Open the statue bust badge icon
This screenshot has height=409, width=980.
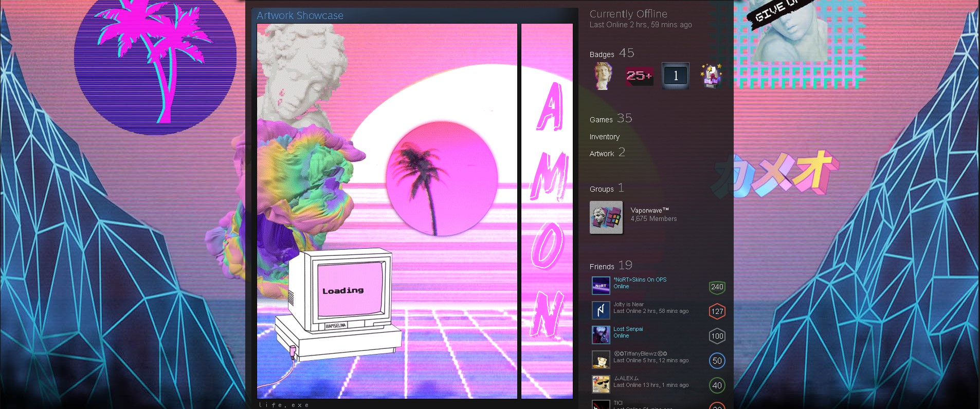coord(603,76)
